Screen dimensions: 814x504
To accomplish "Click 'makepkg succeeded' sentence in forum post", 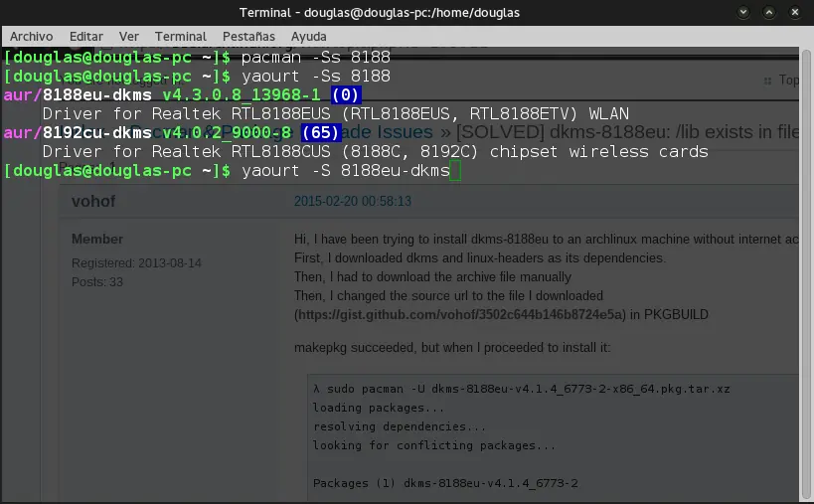I will (452, 347).
